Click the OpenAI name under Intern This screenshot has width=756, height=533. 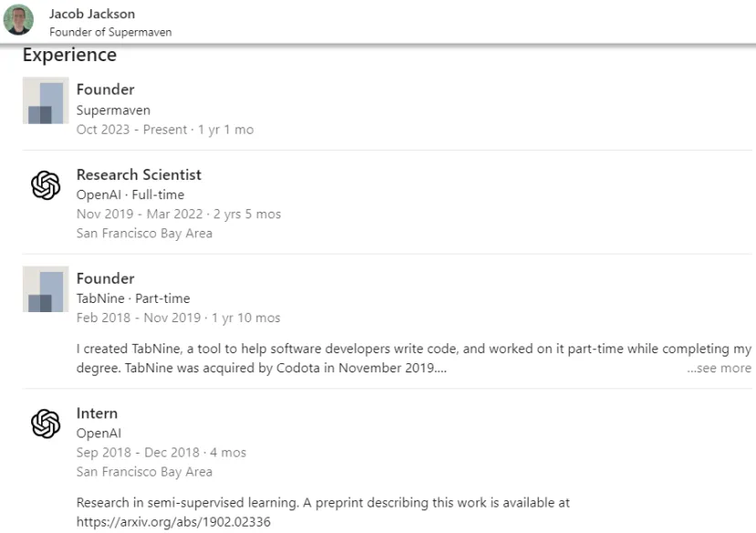coord(99,434)
